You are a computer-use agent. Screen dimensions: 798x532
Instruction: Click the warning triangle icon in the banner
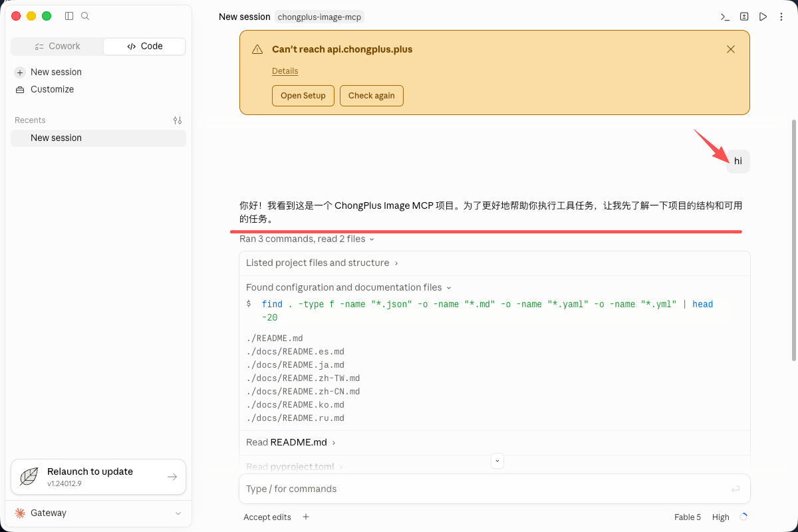point(257,49)
